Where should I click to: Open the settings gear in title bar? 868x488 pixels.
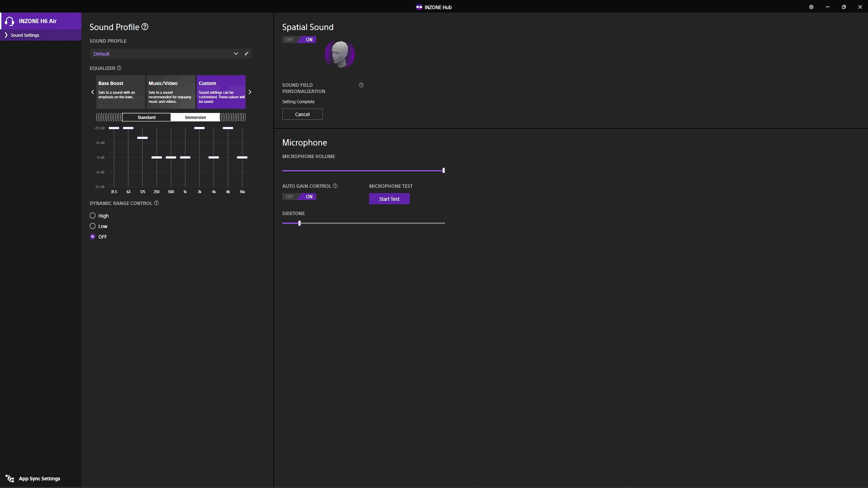[811, 7]
